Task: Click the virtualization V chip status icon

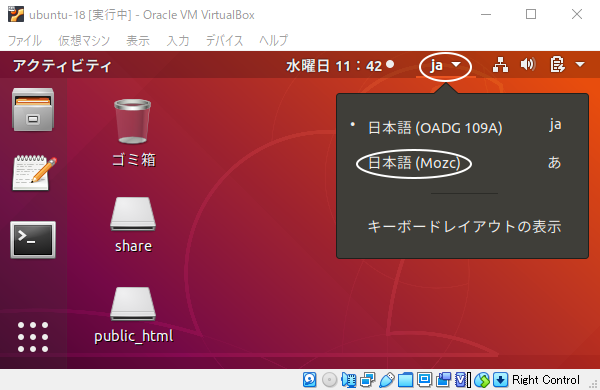Action: coord(463,380)
